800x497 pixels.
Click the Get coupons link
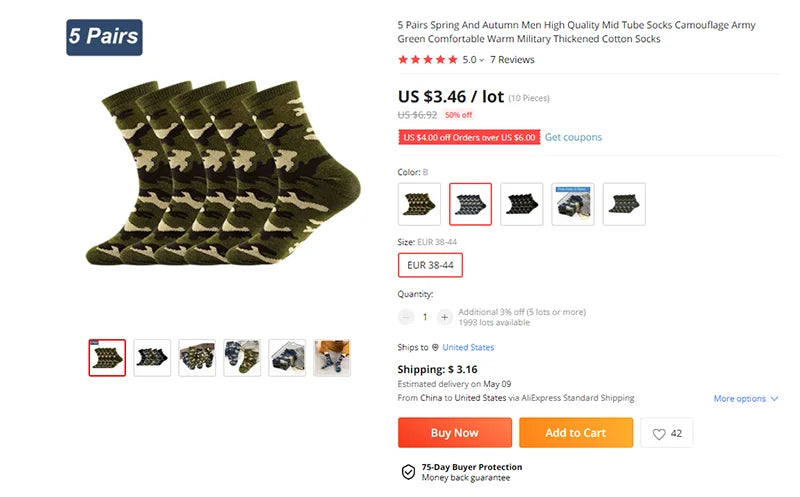coord(573,137)
